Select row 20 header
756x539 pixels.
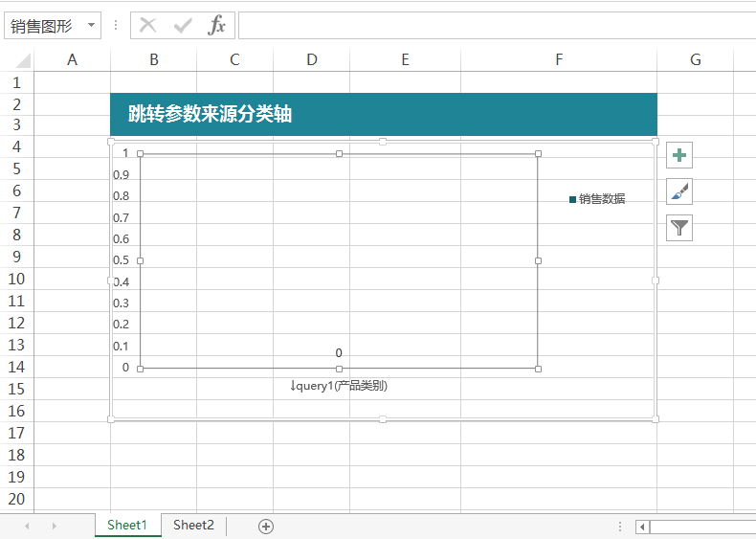click(x=17, y=499)
